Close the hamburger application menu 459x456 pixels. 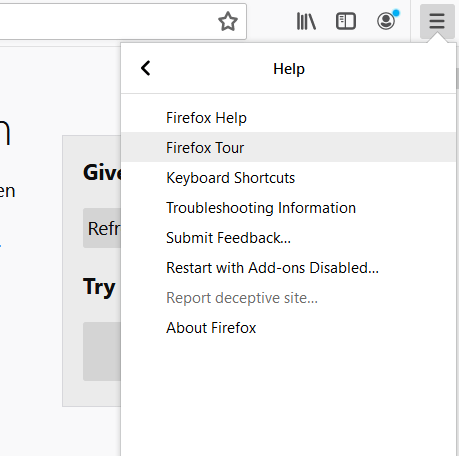(x=437, y=21)
